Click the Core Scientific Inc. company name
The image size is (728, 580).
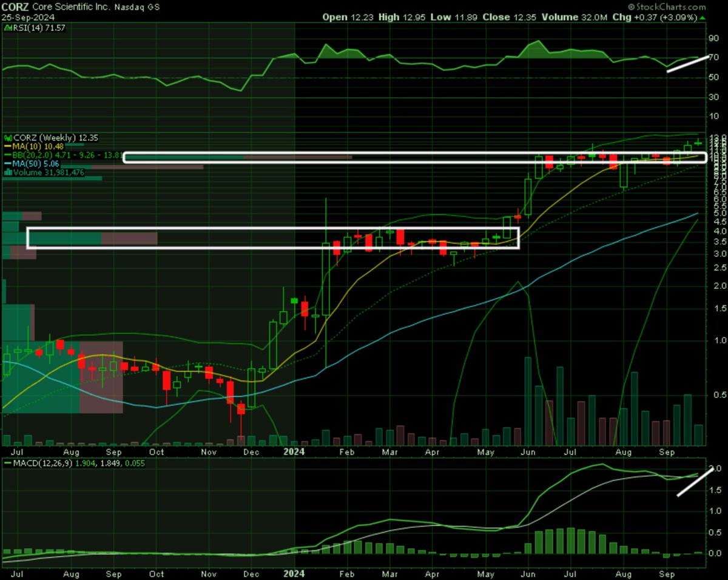coord(72,6)
